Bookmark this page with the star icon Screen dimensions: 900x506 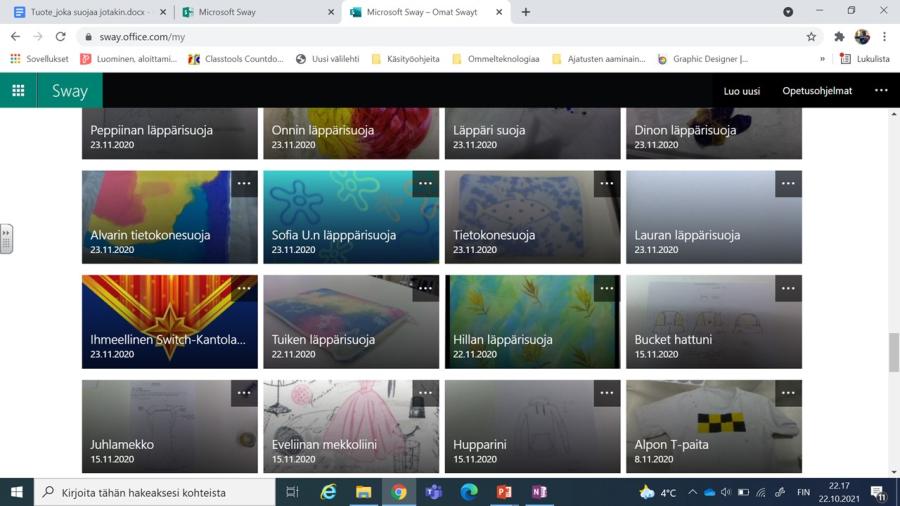(x=811, y=37)
